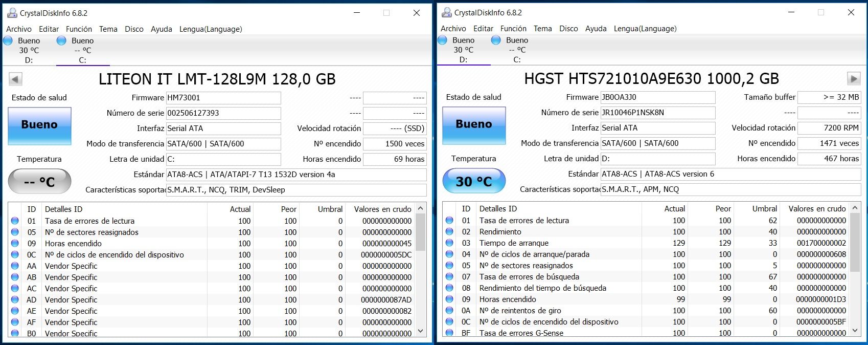
Task: Select the D: disk orb in left window
Action: click(8, 40)
